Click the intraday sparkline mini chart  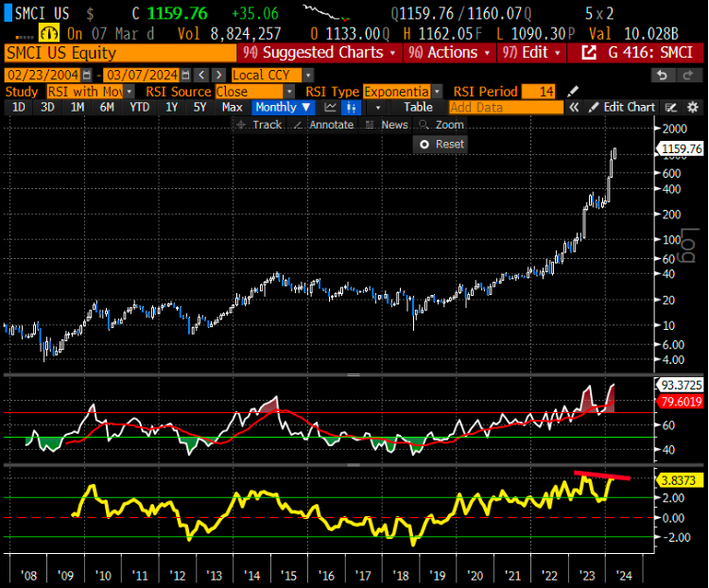click(x=326, y=13)
